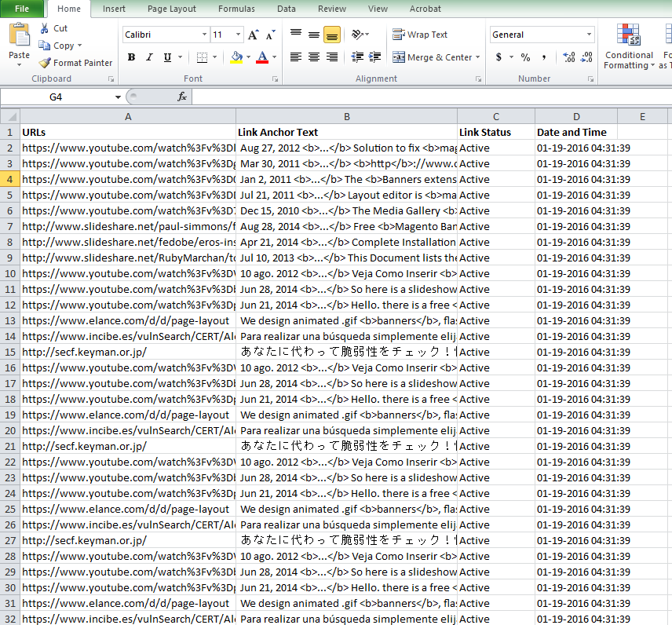Switch to the Insert tab
The height and width of the screenshot is (625, 672).
[114, 9]
